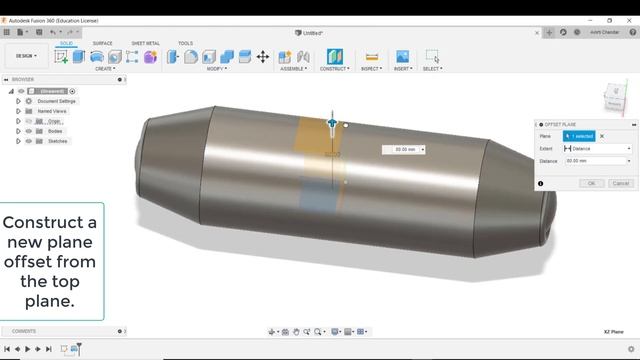Viewport: 640px width, 360px height.
Task: Switch to the Surface tab
Action: pyautogui.click(x=102, y=43)
